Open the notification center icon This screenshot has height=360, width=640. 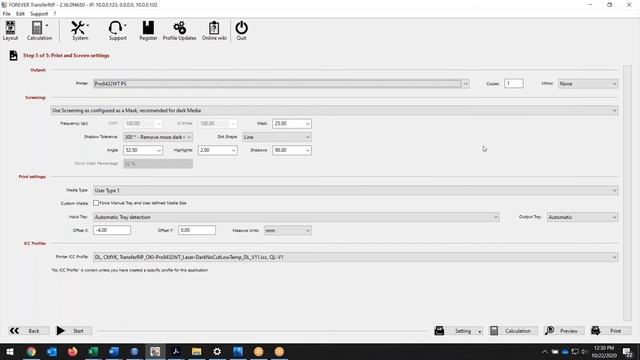tap(627, 352)
